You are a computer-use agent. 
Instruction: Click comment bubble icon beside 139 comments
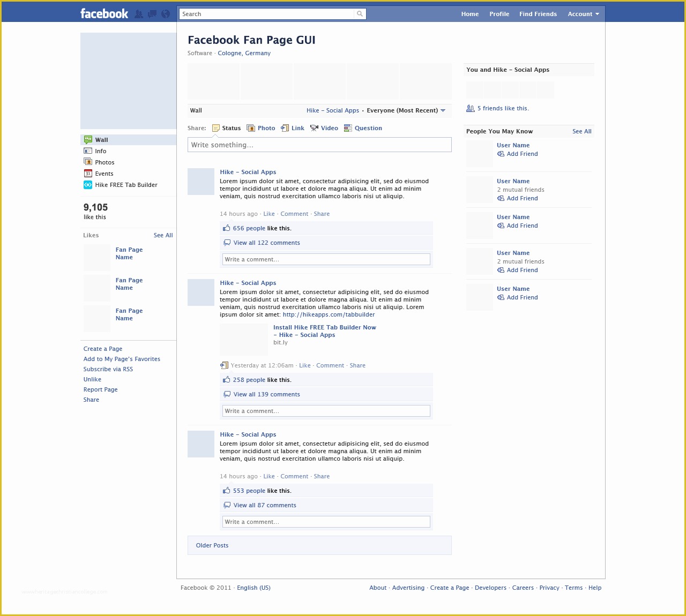click(227, 394)
